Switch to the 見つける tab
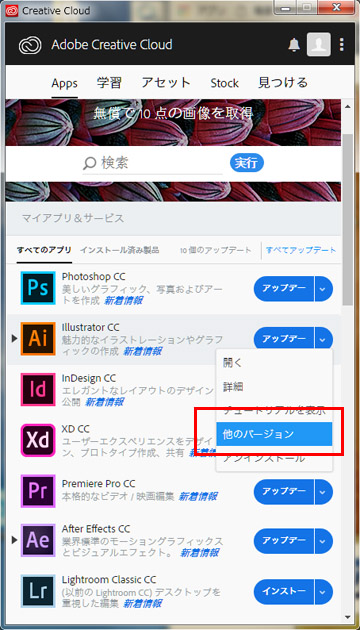The width and height of the screenshot is (360, 630). coord(283,83)
